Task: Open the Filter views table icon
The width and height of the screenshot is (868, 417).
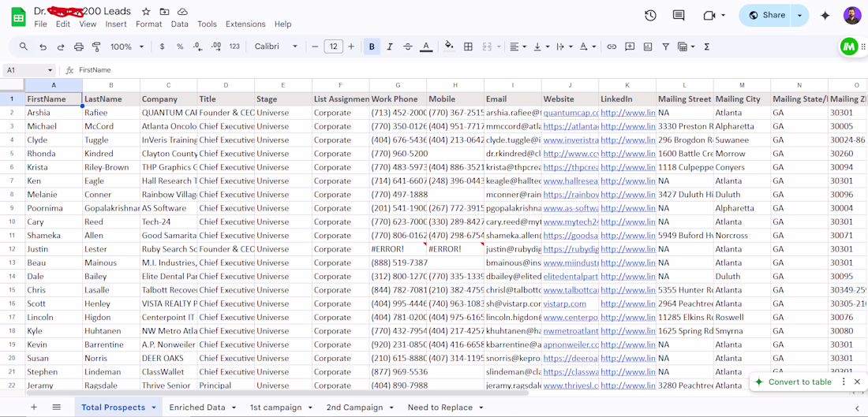Action: (x=687, y=47)
